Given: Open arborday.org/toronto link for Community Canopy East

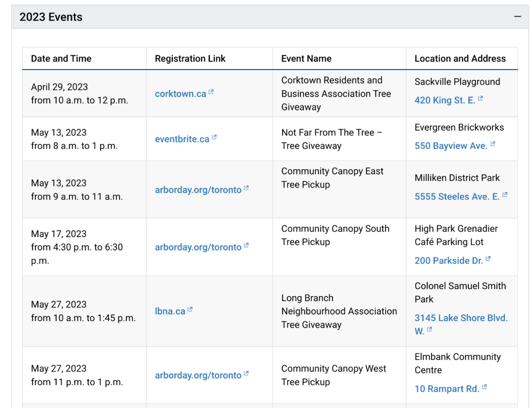Looking at the screenshot, I should pyautogui.click(x=198, y=190).
